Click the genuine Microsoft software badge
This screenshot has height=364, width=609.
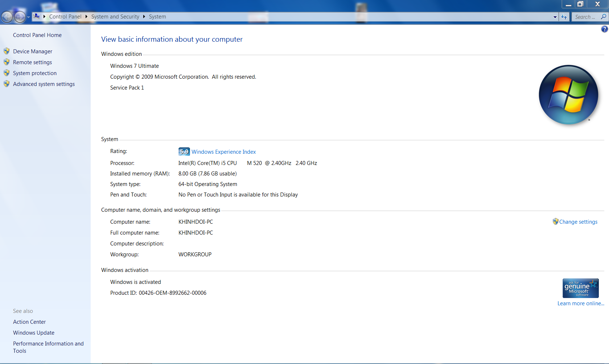(580, 288)
